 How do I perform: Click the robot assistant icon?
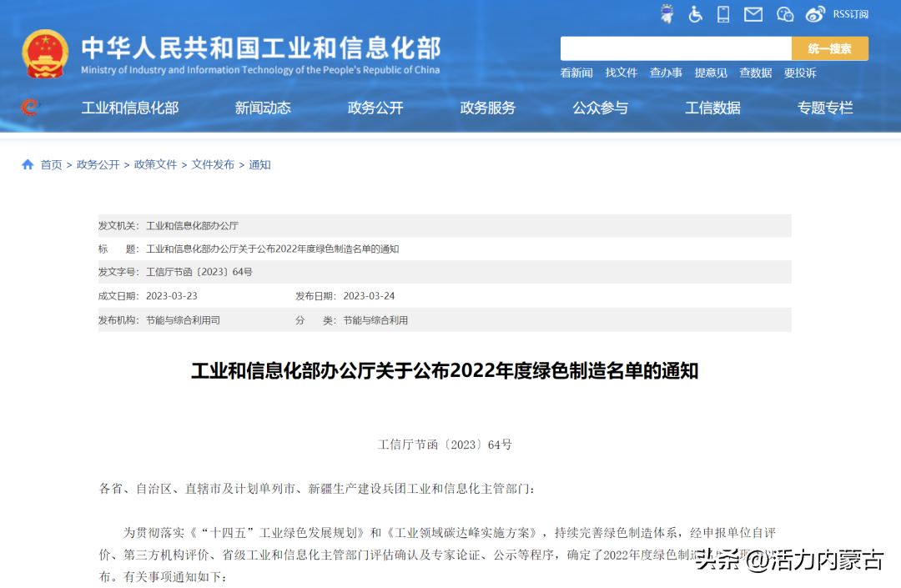pos(667,13)
